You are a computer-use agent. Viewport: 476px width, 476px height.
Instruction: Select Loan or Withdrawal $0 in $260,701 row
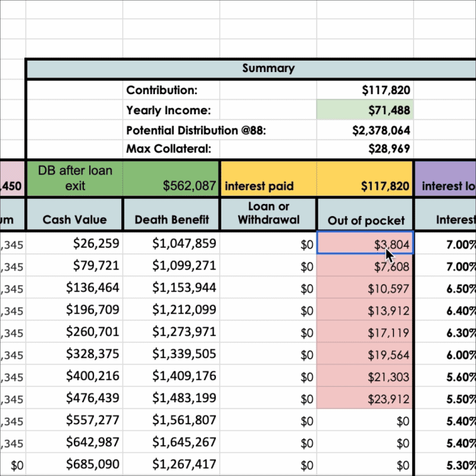pos(268,332)
